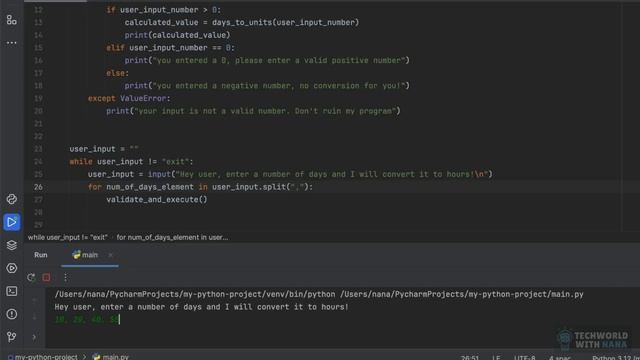
Task: Click validate_and_execute() call on line 27
Action: coord(157,200)
